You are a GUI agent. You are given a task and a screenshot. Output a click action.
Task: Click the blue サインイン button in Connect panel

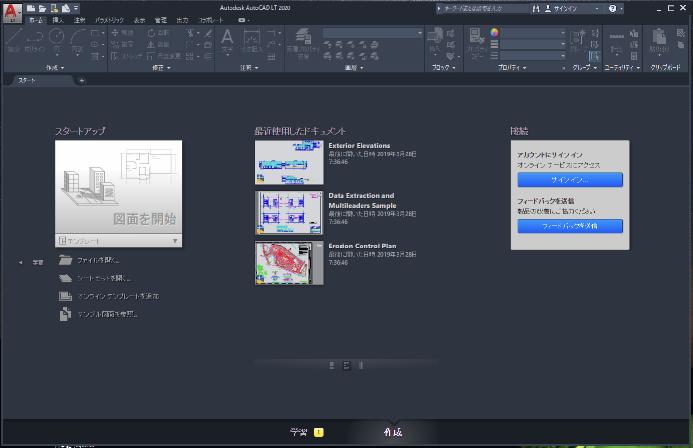tap(570, 179)
